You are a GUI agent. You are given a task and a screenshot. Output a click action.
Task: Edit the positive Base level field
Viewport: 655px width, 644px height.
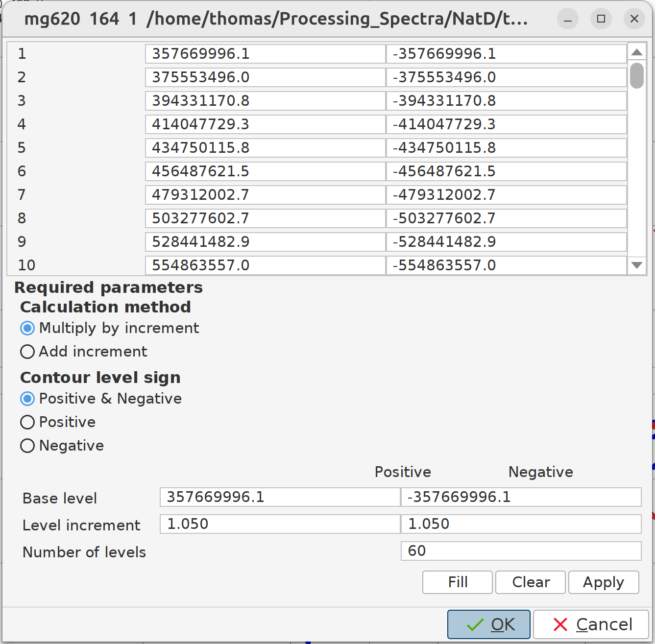(x=280, y=497)
